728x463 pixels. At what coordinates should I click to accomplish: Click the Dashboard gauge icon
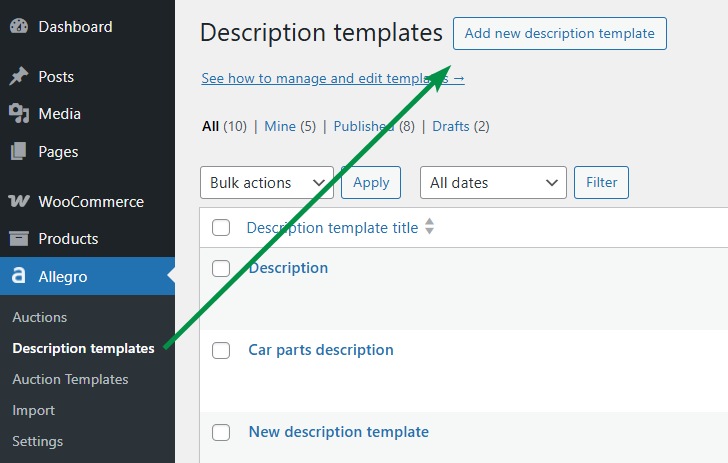(19, 26)
